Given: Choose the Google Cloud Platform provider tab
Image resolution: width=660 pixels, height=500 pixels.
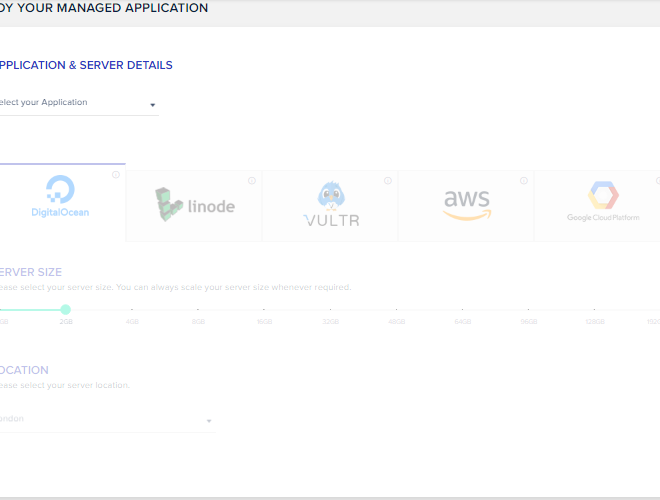Looking at the screenshot, I should click(x=597, y=206).
